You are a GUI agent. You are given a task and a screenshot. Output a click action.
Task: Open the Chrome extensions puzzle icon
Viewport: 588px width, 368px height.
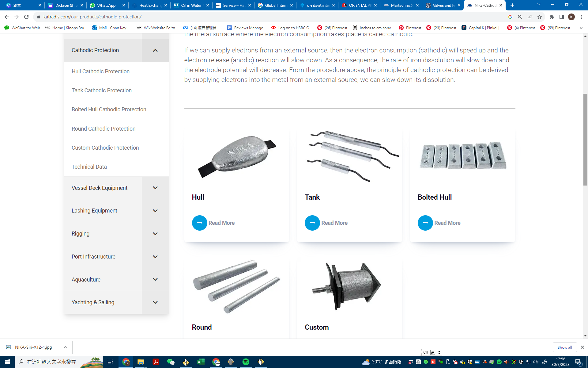click(x=552, y=17)
